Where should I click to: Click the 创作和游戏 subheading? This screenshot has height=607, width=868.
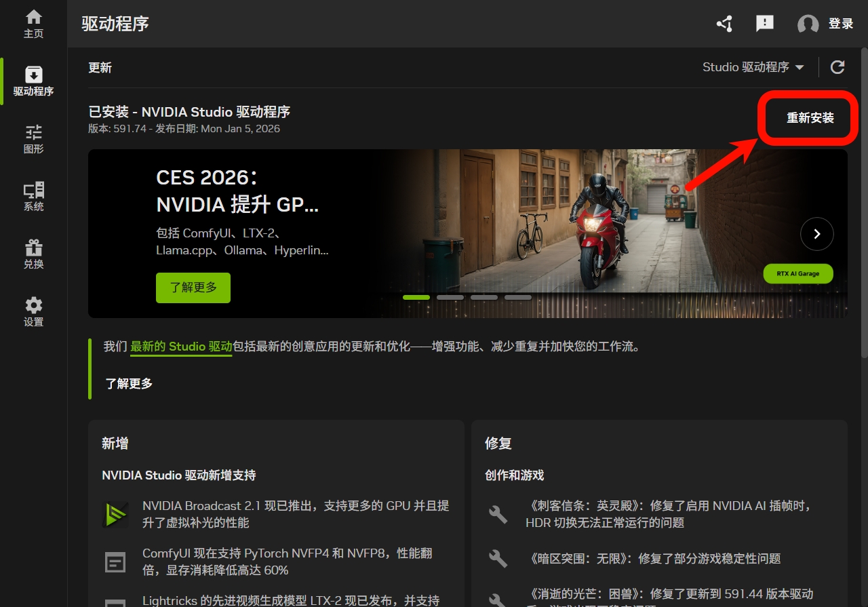click(515, 475)
